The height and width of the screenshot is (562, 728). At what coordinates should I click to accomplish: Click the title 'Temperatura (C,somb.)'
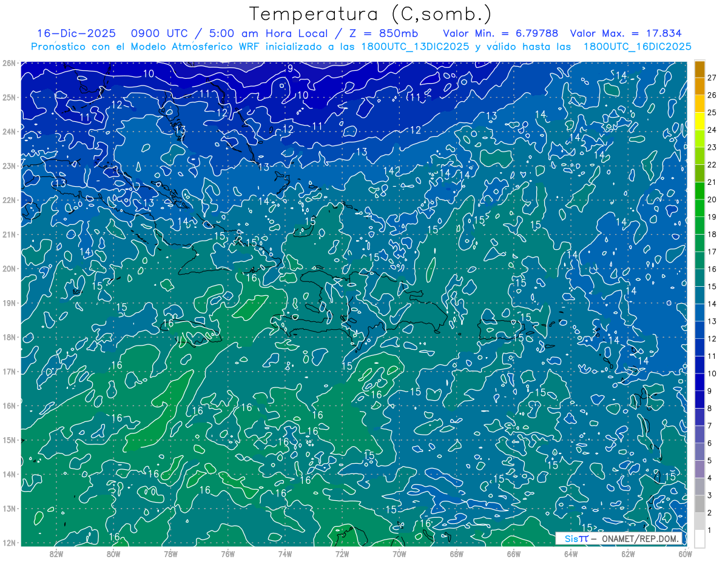pyautogui.click(x=371, y=15)
